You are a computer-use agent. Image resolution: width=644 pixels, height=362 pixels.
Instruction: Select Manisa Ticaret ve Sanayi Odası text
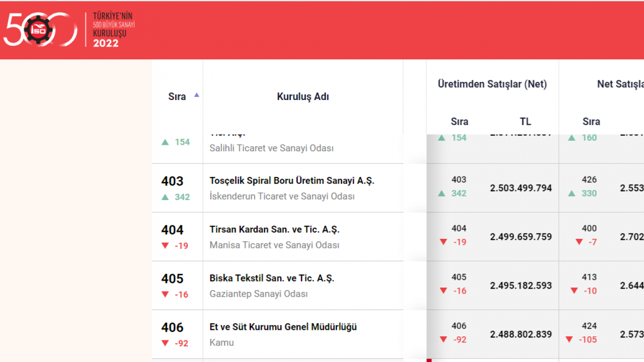click(x=274, y=245)
